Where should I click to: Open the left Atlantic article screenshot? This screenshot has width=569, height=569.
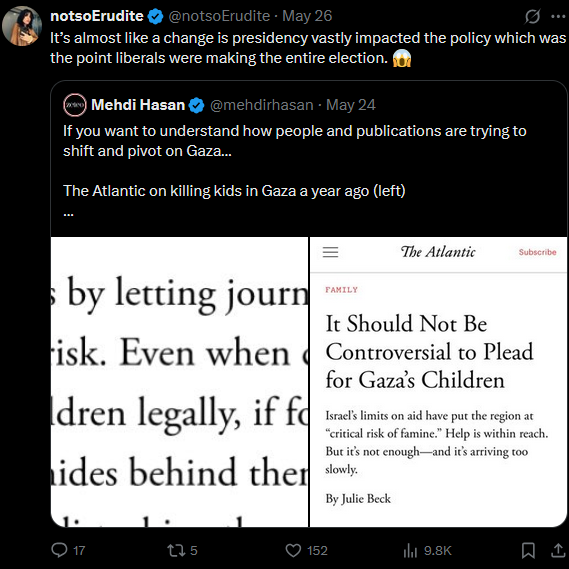(x=180, y=382)
